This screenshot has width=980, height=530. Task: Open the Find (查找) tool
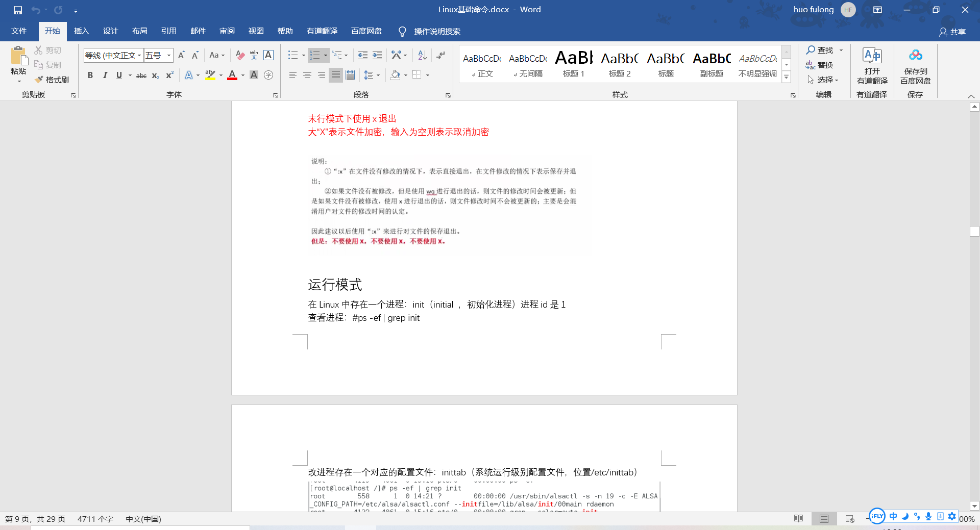(821, 50)
